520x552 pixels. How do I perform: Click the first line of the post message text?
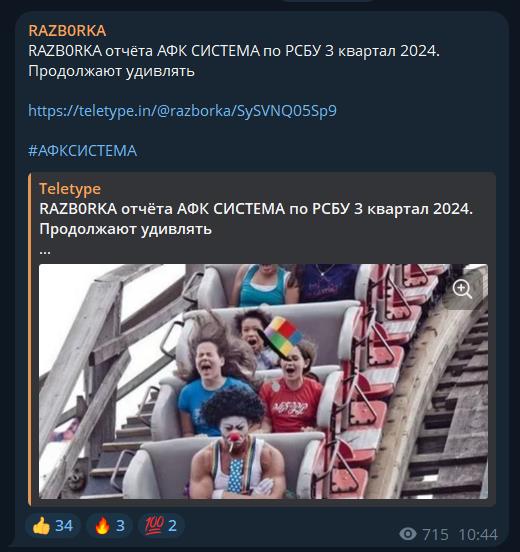pyautogui.click(x=234, y=51)
